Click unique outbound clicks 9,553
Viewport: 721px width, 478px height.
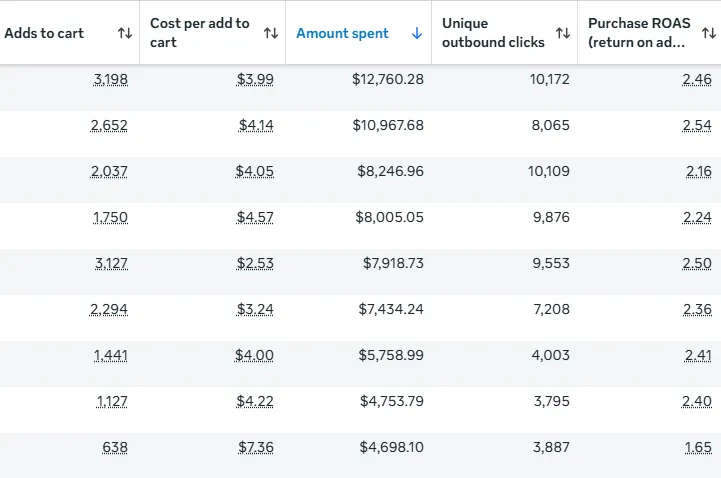(x=551, y=263)
